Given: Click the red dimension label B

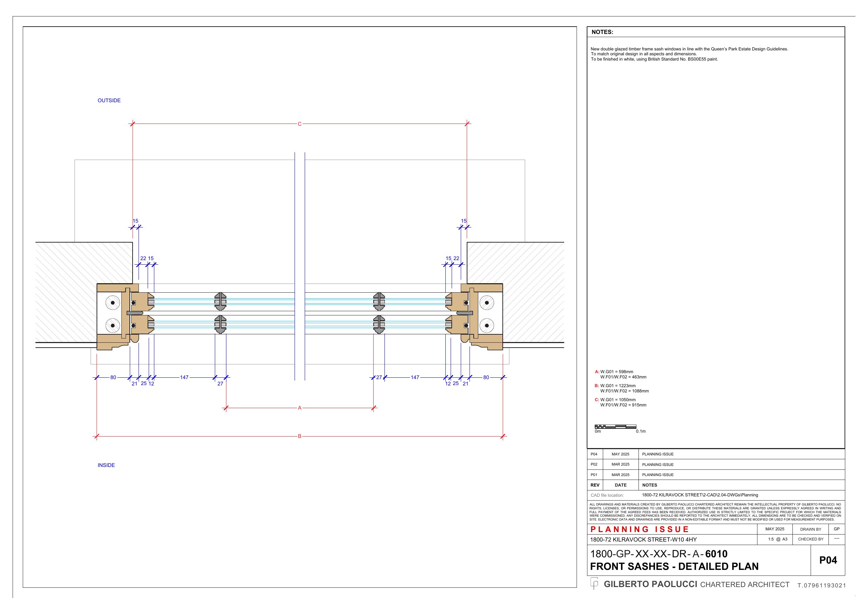Looking at the screenshot, I should coord(299,436).
